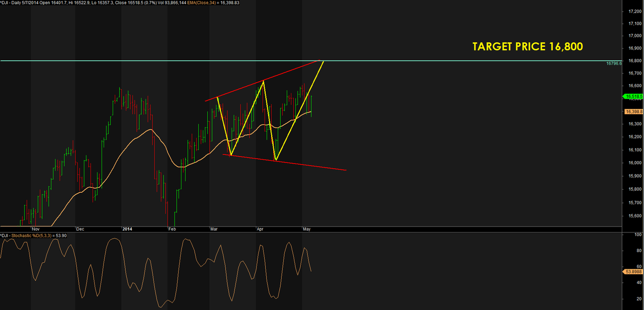Click the Apr date axis label
Screen dimensions: 644x310
[x=260, y=229]
